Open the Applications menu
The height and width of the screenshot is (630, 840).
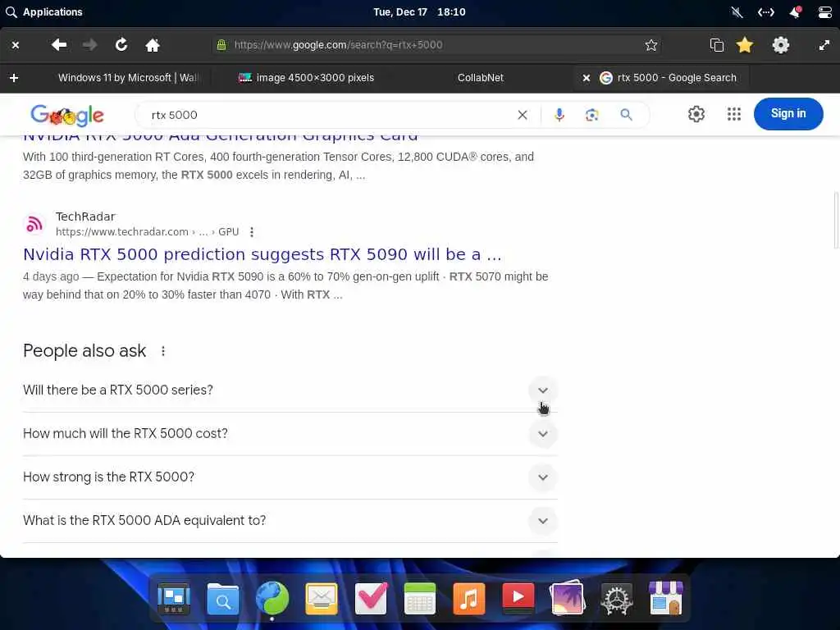pyautogui.click(x=44, y=11)
